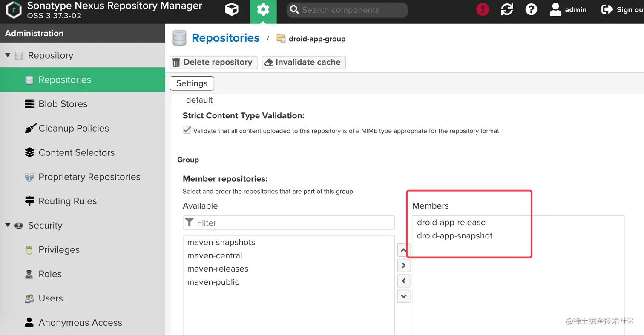
Task: Click the Sonatype Nexus hexagon logo
Action: tap(14, 10)
